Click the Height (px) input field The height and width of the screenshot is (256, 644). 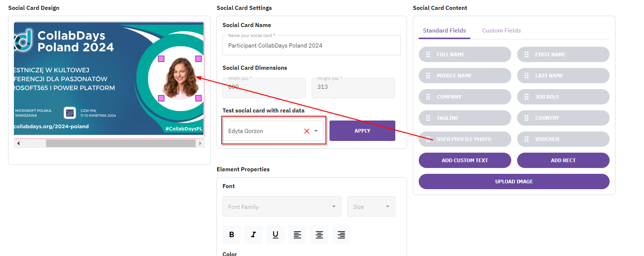(x=353, y=88)
